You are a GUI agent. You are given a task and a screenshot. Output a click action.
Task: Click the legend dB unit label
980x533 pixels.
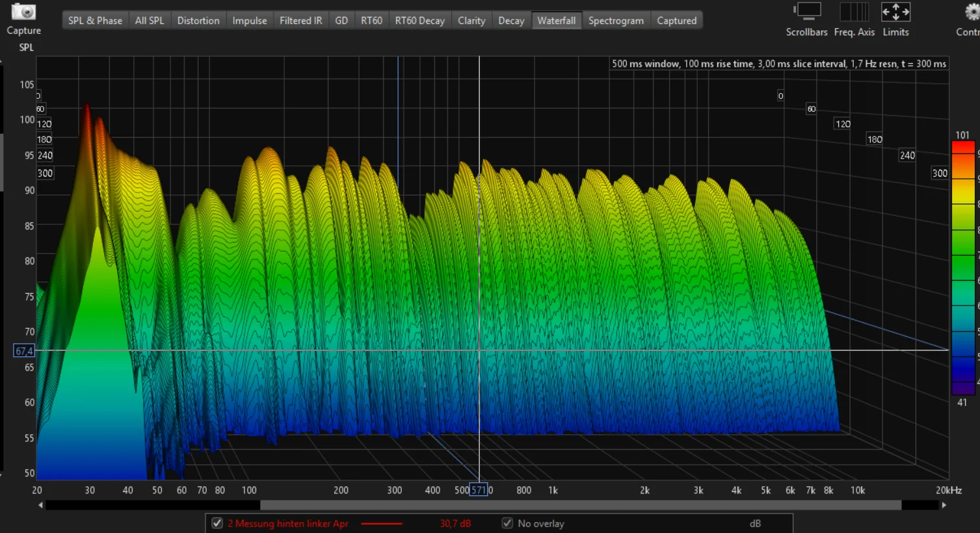755,523
